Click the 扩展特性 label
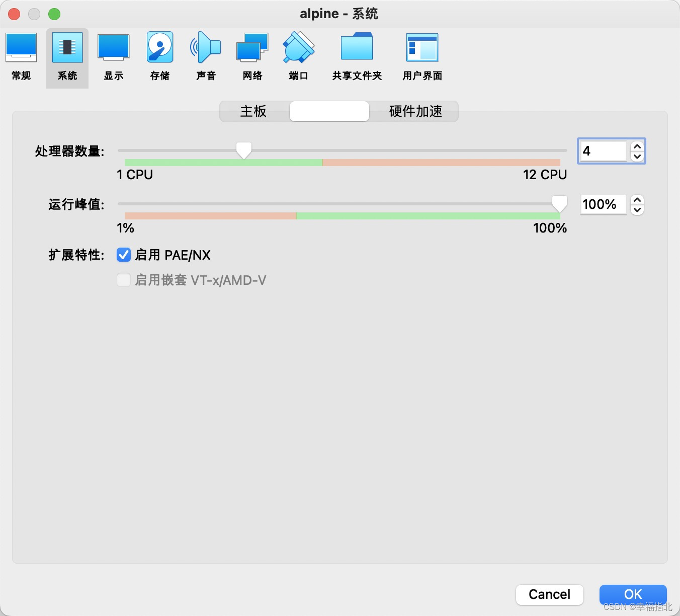Screen dimensions: 680x616 pyautogui.click(x=76, y=255)
